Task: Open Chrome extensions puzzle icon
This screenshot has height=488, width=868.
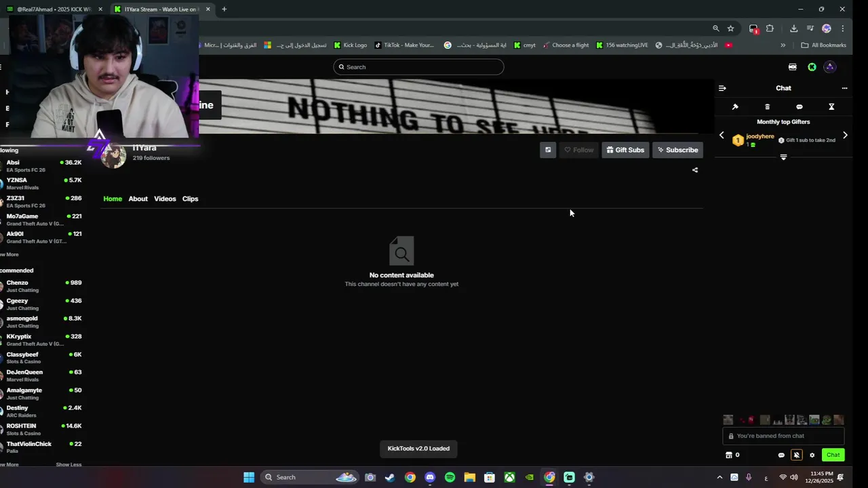Action: click(x=770, y=28)
